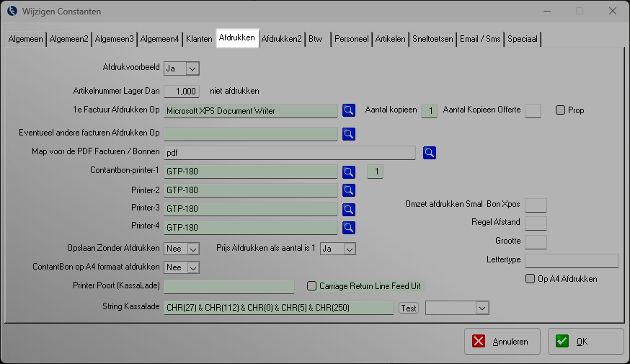Switch to the Afdrukken2 tab
This screenshot has width=630, height=364.
[x=281, y=39]
